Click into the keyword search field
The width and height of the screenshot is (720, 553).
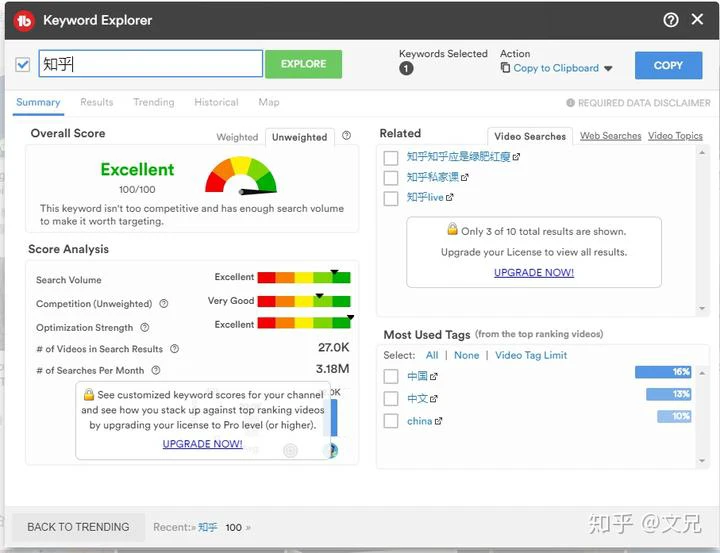[151, 63]
